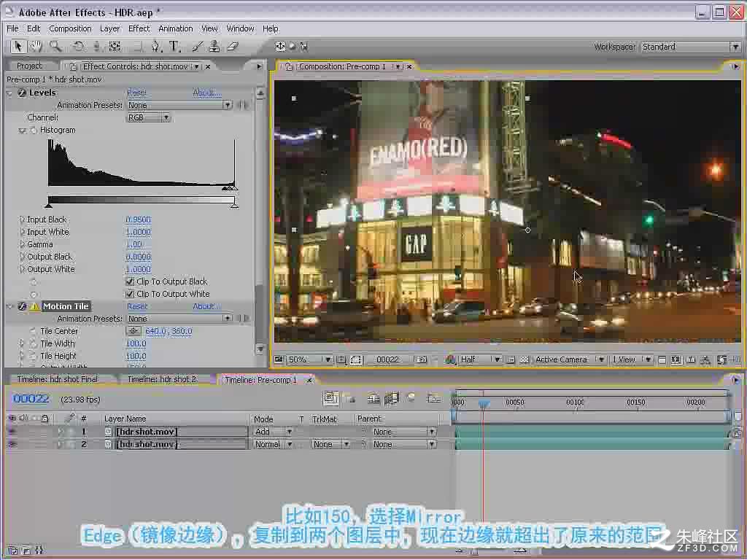Screen dimensions: 747x560
Task: Switch to Timeline: hdr shot 2 tab
Action: coord(162,379)
